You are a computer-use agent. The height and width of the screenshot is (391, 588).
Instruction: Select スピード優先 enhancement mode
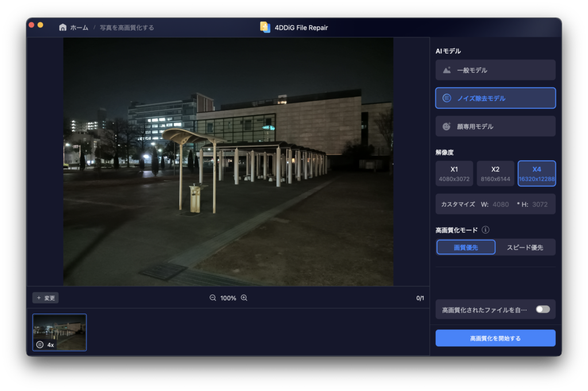[525, 247]
